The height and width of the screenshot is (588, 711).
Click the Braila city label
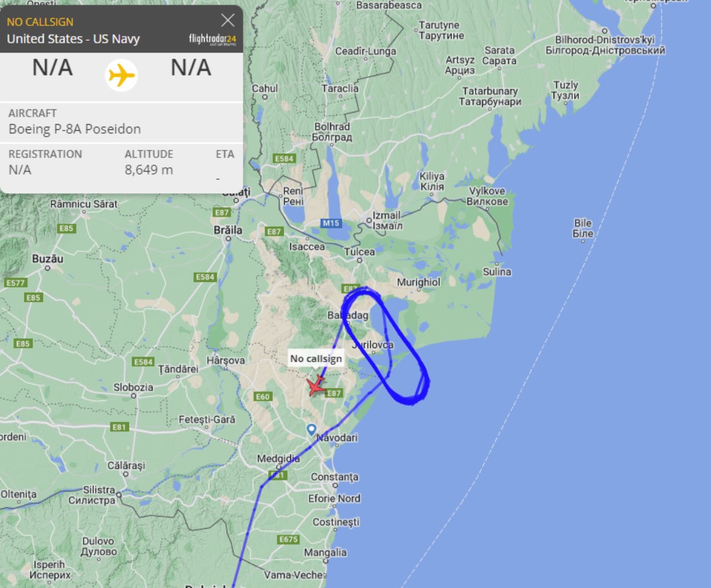point(228,230)
